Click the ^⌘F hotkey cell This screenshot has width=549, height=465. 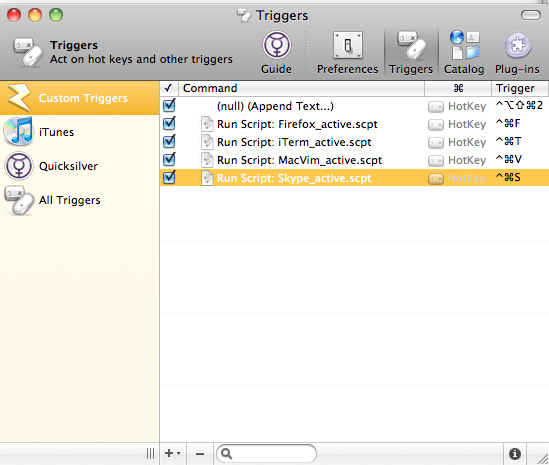(508, 123)
